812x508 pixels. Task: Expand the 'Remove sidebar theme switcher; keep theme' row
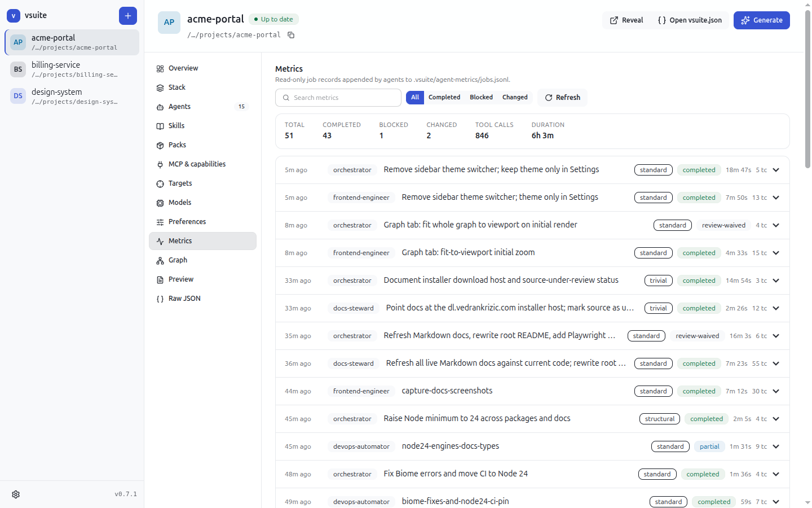pyautogui.click(x=776, y=170)
